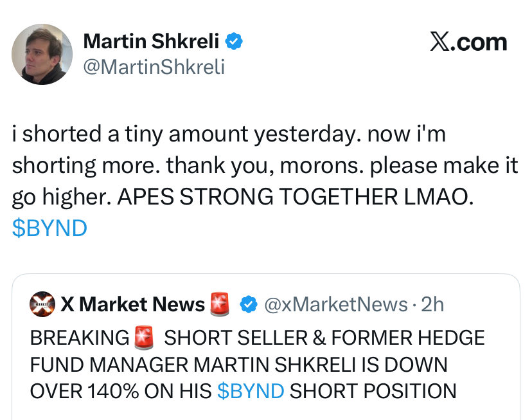This screenshot has height=420, width=532.
Task: Click the blue verified badge beside Martin Shkreli
Action: pyautogui.click(x=234, y=42)
